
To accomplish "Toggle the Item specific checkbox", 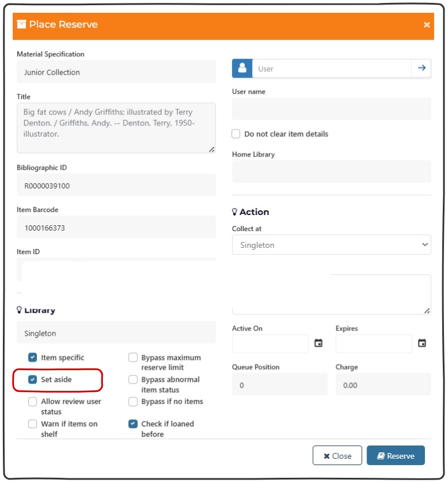I will (33, 358).
